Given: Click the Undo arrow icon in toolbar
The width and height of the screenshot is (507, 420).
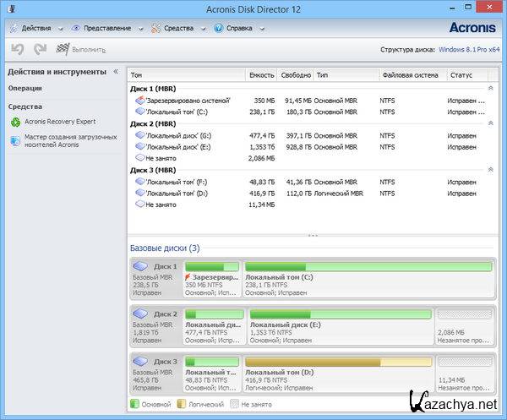Looking at the screenshot, I should pyautogui.click(x=17, y=51).
